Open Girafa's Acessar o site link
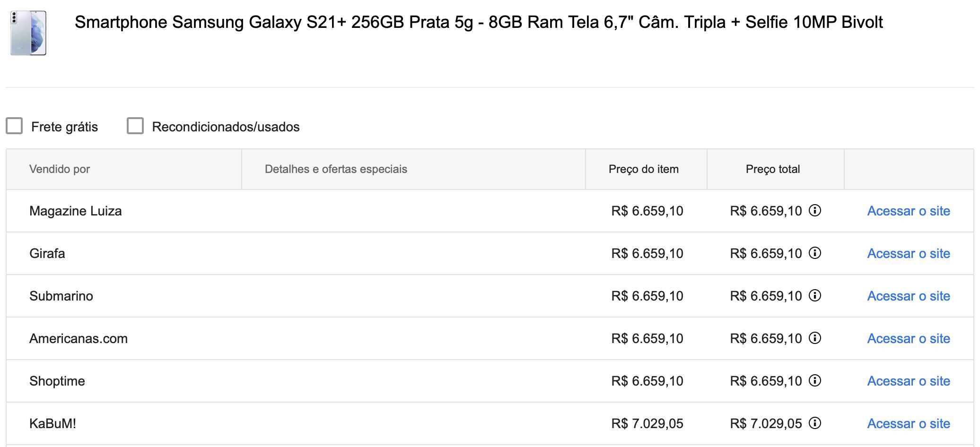Image resolution: width=980 pixels, height=447 pixels. [909, 253]
